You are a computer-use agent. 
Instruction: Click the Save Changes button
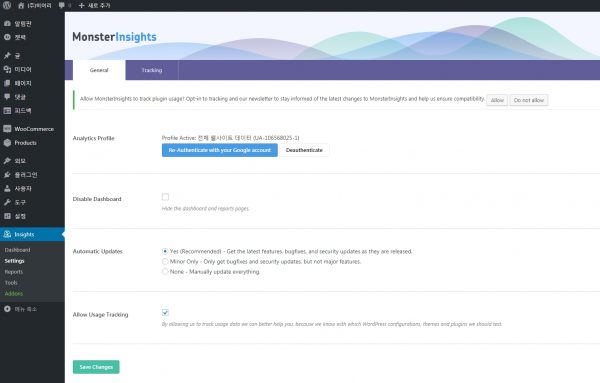pos(96,367)
